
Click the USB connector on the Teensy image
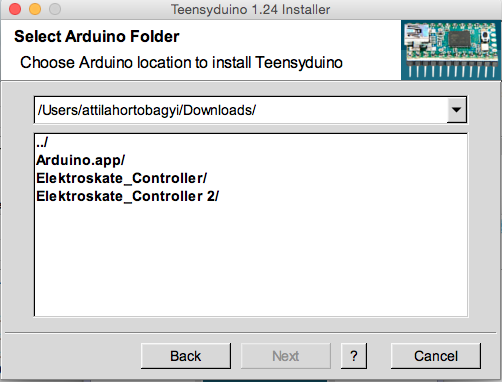[x=416, y=34]
